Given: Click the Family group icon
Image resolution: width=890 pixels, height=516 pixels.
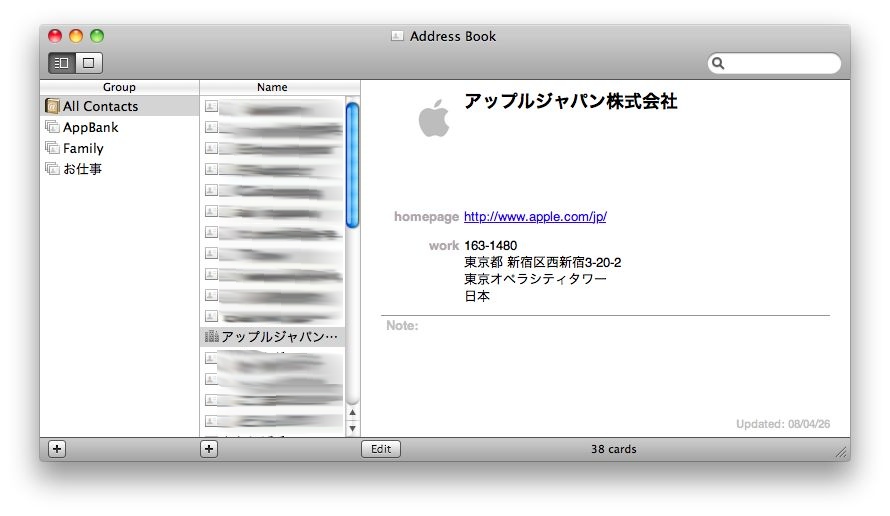Looking at the screenshot, I should (x=52, y=148).
